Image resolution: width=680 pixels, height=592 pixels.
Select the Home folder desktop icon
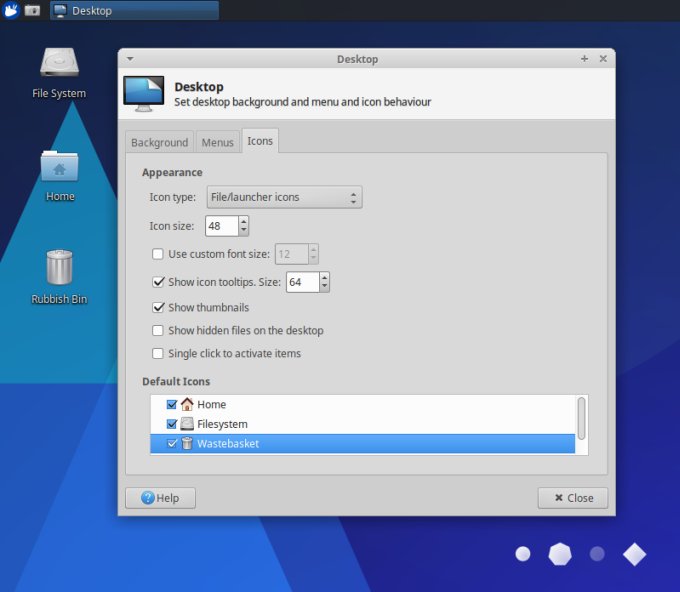tap(59, 166)
